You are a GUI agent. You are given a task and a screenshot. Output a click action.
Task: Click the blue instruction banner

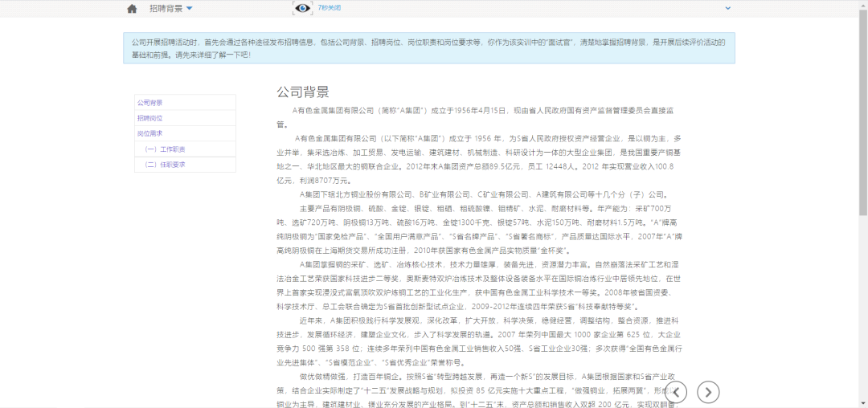tap(428, 48)
